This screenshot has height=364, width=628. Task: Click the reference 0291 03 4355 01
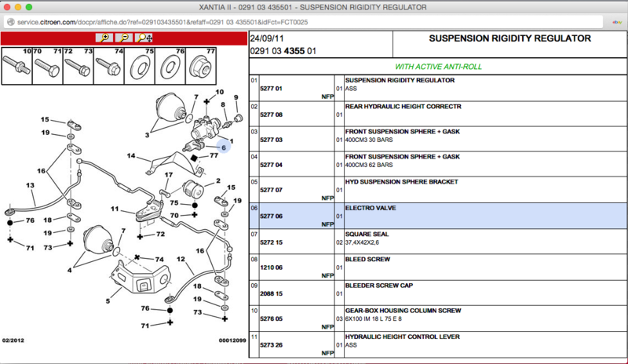click(283, 51)
